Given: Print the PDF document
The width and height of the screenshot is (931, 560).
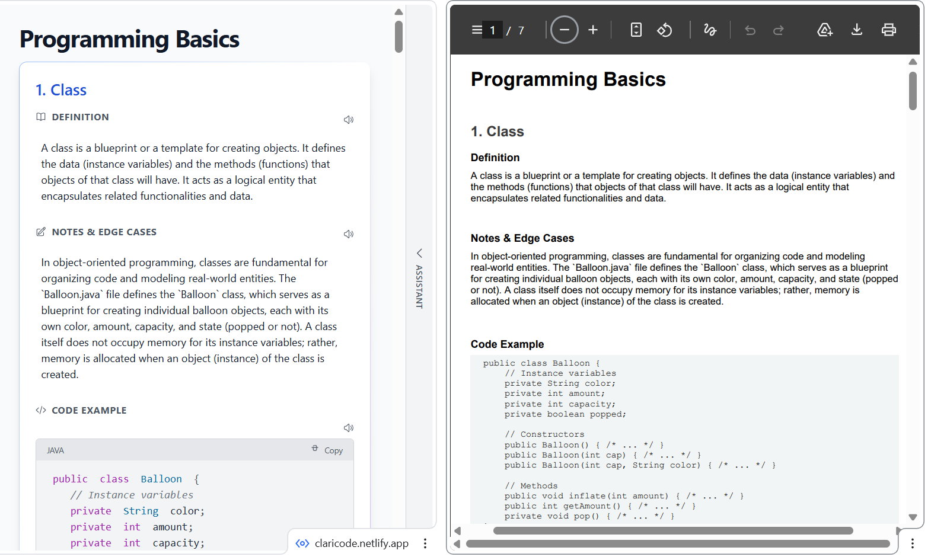Looking at the screenshot, I should click(x=889, y=30).
